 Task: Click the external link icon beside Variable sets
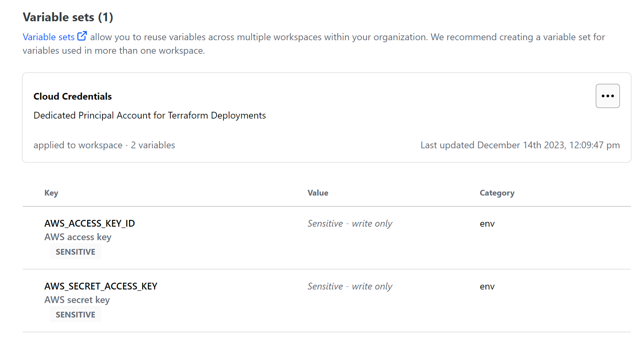coord(82,36)
